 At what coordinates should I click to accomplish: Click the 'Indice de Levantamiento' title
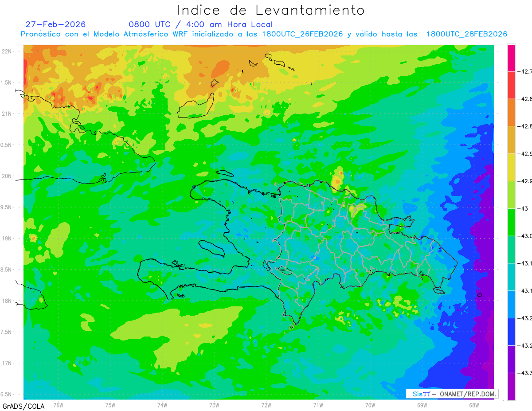pos(270,10)
